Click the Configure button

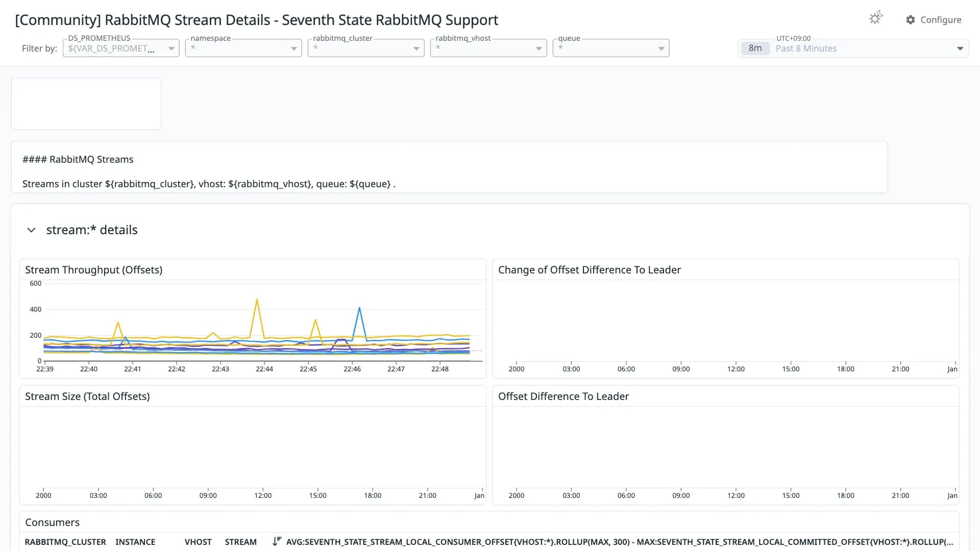(x=934, y=20)
